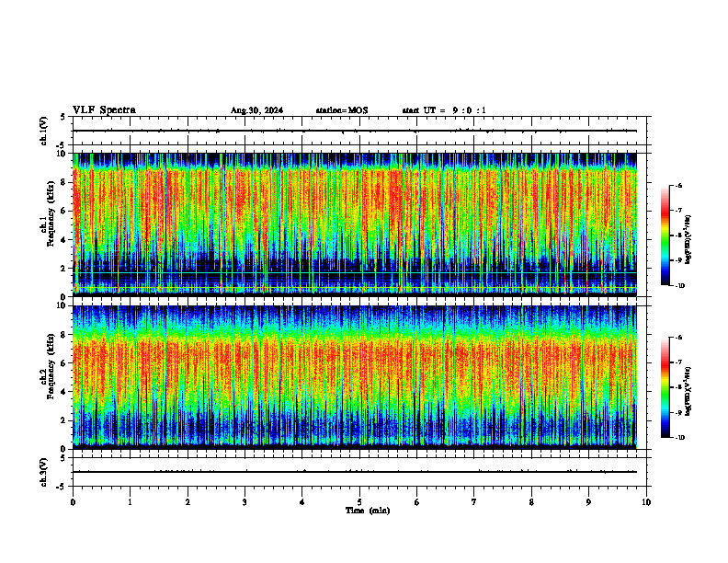The image size is (728, 563).
Task: Click the "VLF Spectra" plot title
Action: (x=104, y=110)
